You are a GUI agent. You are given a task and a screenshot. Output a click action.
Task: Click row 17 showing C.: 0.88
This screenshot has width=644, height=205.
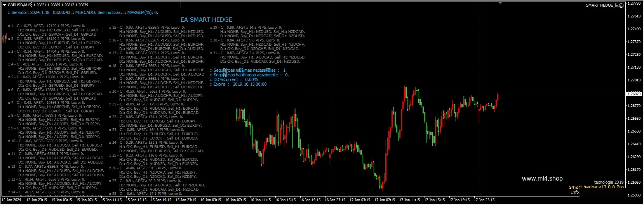[x=147, y=53]
